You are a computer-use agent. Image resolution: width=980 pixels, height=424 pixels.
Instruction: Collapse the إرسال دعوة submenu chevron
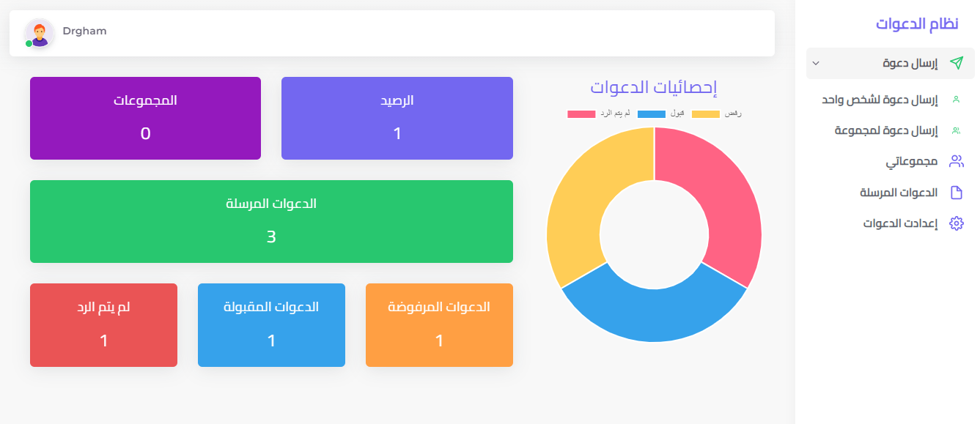tap(816, 63)
